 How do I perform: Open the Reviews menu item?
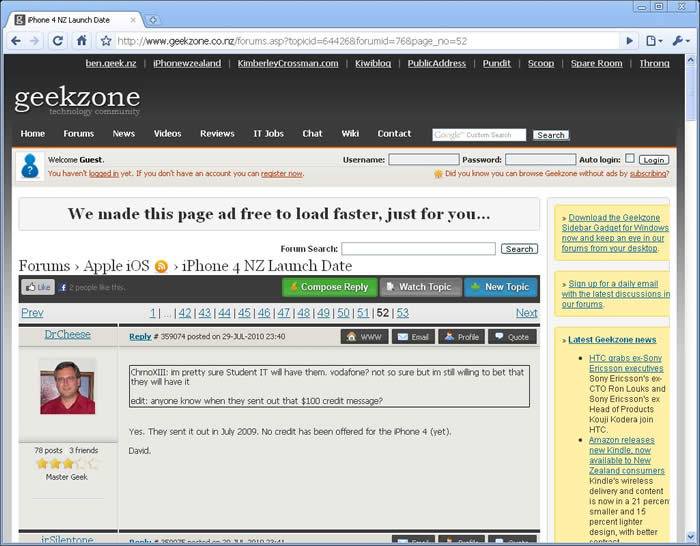click(x=217, y=133)
